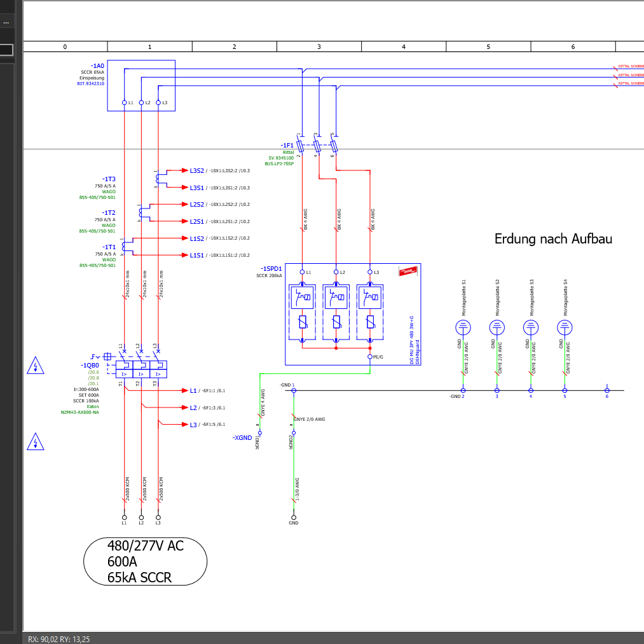The height and width of the screenshot is (644, 644).
Task: Click the -XGND terminal label
Action: [x=243, y=438]
